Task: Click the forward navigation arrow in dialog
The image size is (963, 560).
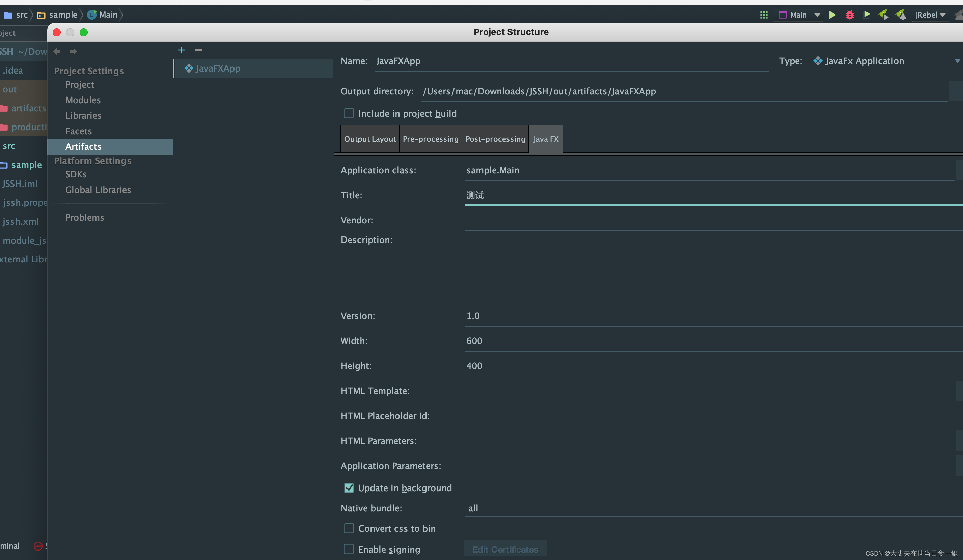Action: [73, 51]
